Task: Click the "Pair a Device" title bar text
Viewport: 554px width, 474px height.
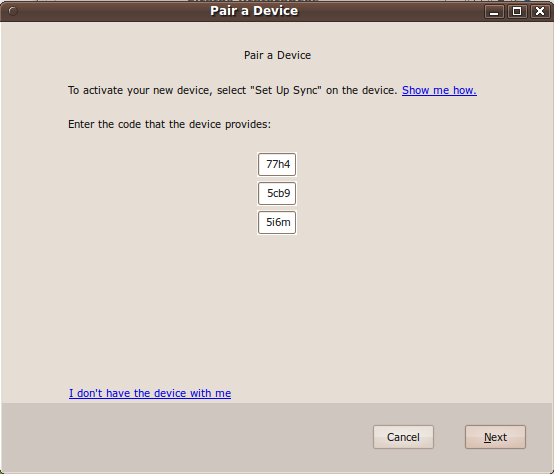Action: point(254,11)
